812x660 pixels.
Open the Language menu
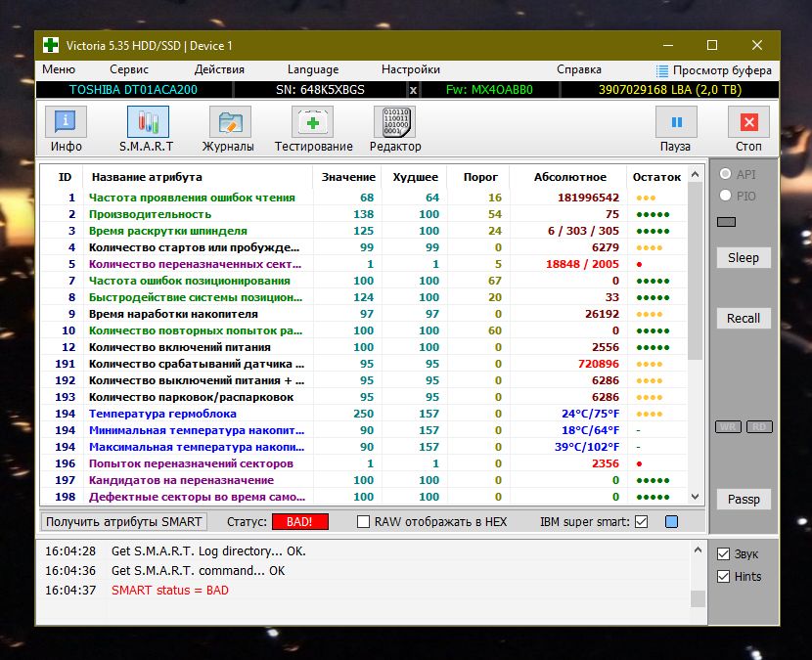pyautogui.click(x=313, y=69)
